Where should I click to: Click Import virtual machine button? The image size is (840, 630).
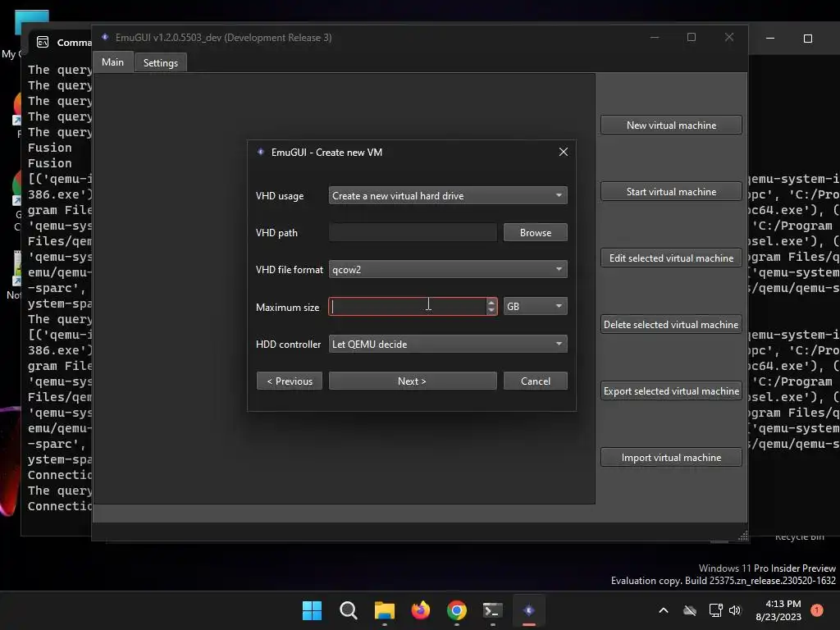click(671, 458)
